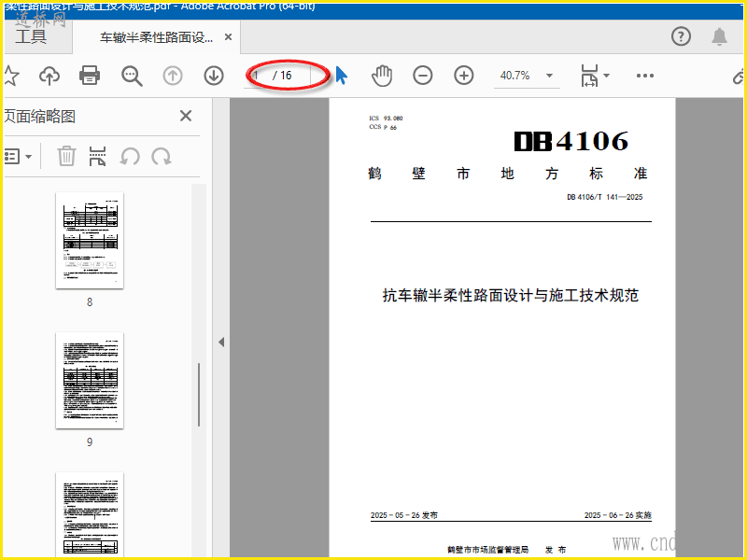This screenshot has height=560, width=747.
Task: Click the thumbnail panel page-break icon
Action: pyautogui.click(x=97, y=156)
